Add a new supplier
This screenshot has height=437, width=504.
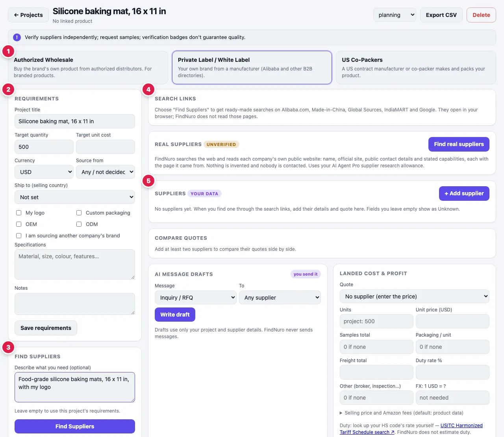464,193
